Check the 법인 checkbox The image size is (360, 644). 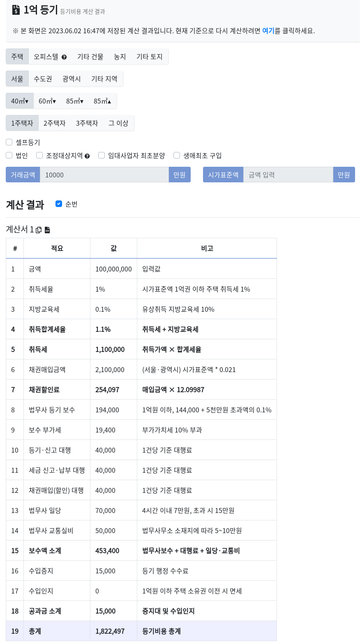coord(9,155)
